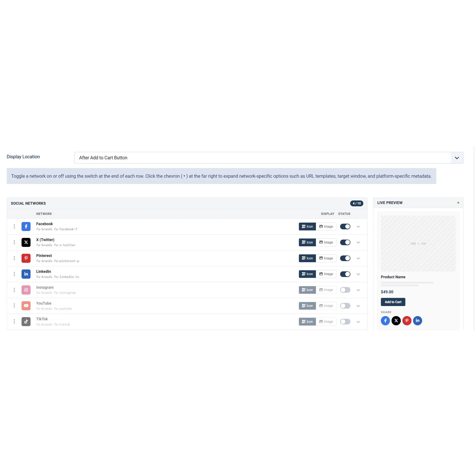Choose Icon display for LinkedIn
Viewport: 476px width, 476px height.
307,274
